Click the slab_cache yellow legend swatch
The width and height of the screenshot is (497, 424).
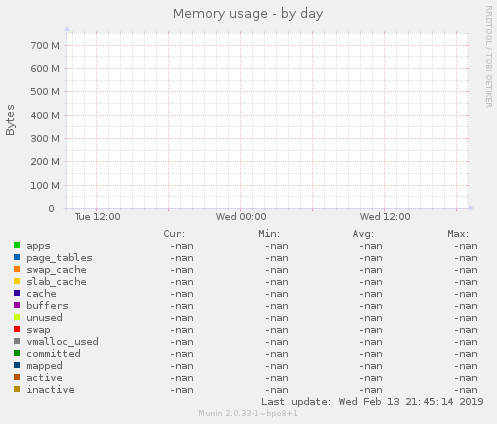pos(17,281)
